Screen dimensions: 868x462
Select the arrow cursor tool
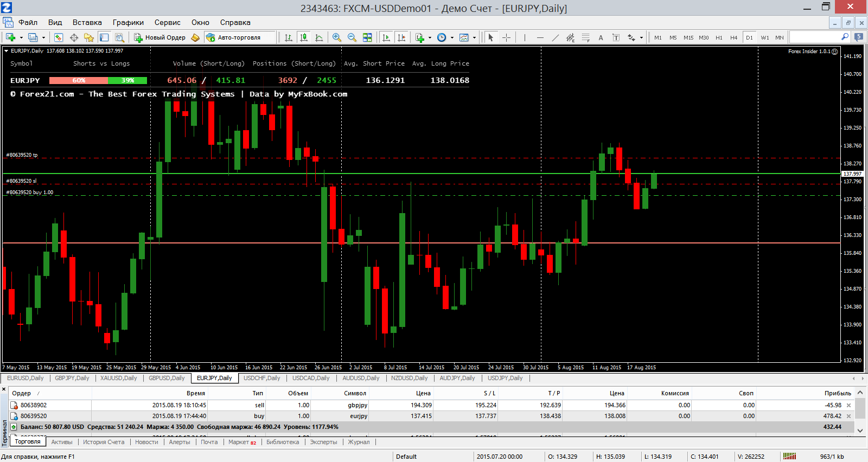(x=491, y=37)
